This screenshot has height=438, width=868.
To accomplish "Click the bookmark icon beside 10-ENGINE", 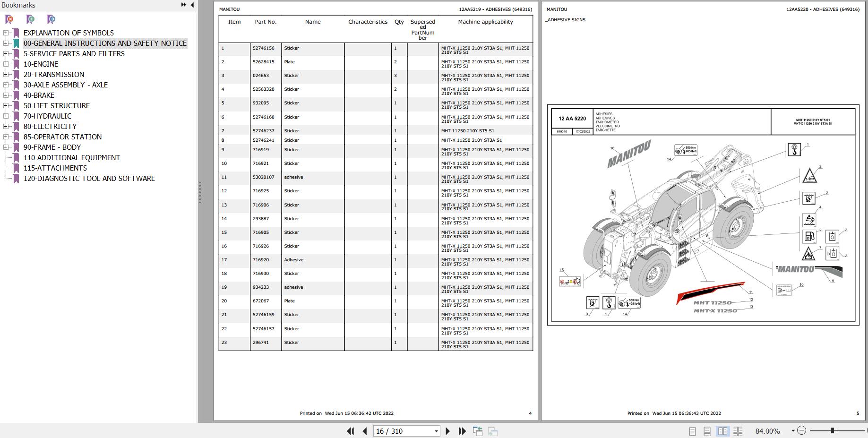I will 16,64.
